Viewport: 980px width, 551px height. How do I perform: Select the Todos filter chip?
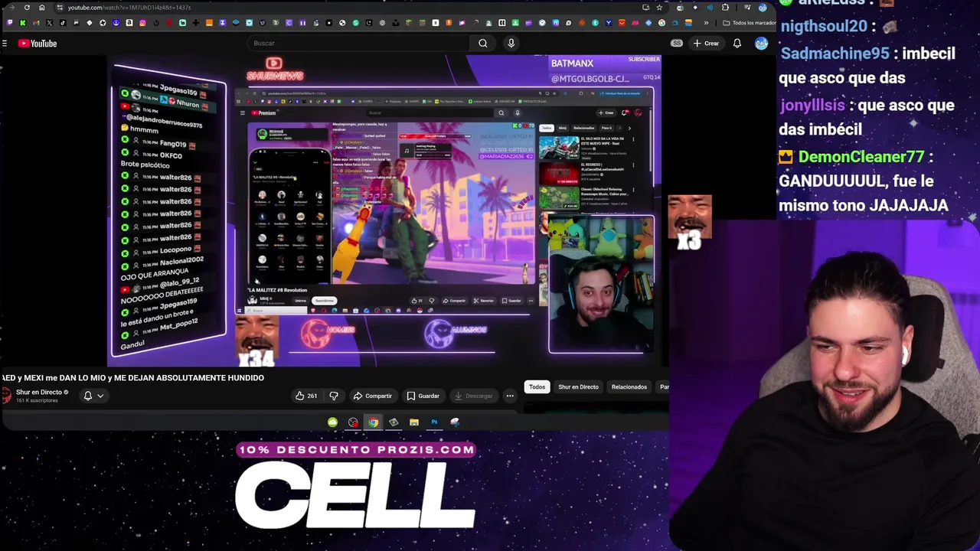coord(537,387)
